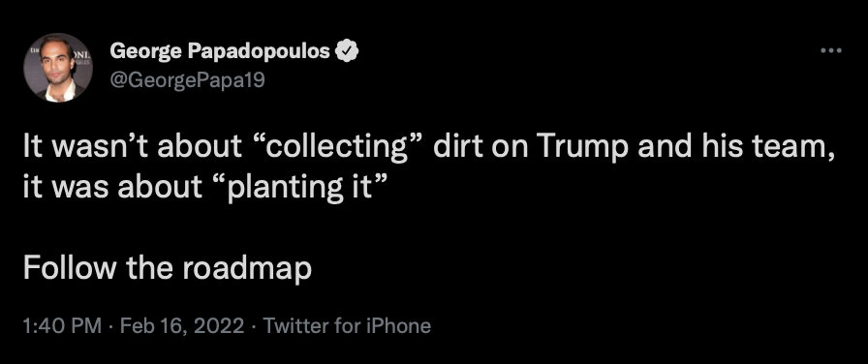This screenshot has height=364, width=868.
Task: Click the blue verified badge icon
Action: click(348, 51)
